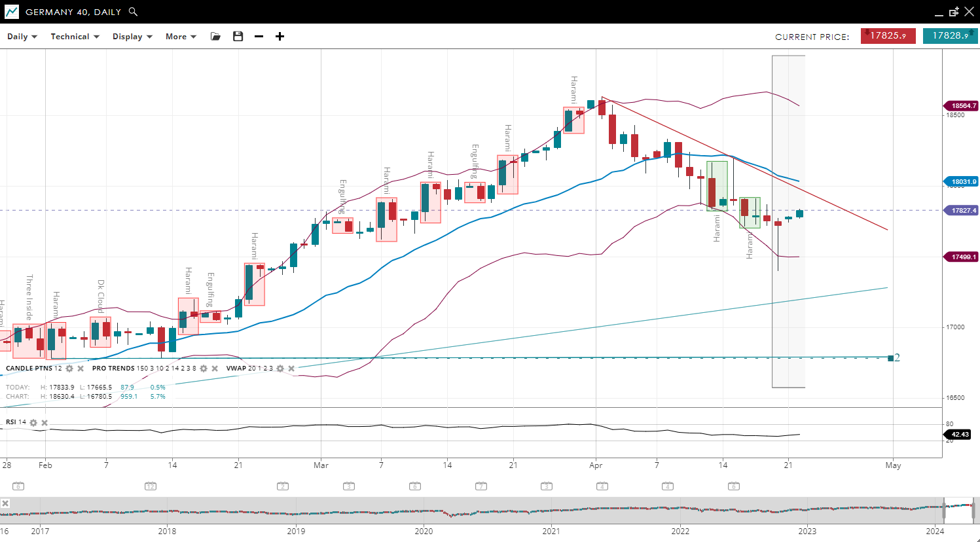980x542 pixels.
Task: Expand the Daily timeframe dropdown
Action: coord(22,37)
